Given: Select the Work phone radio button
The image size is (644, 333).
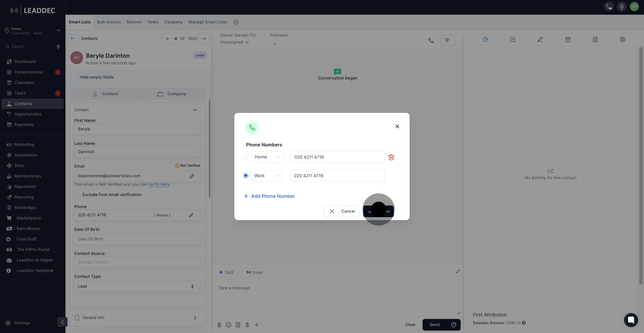Looking at the screenshot, I should pos(246,176).
